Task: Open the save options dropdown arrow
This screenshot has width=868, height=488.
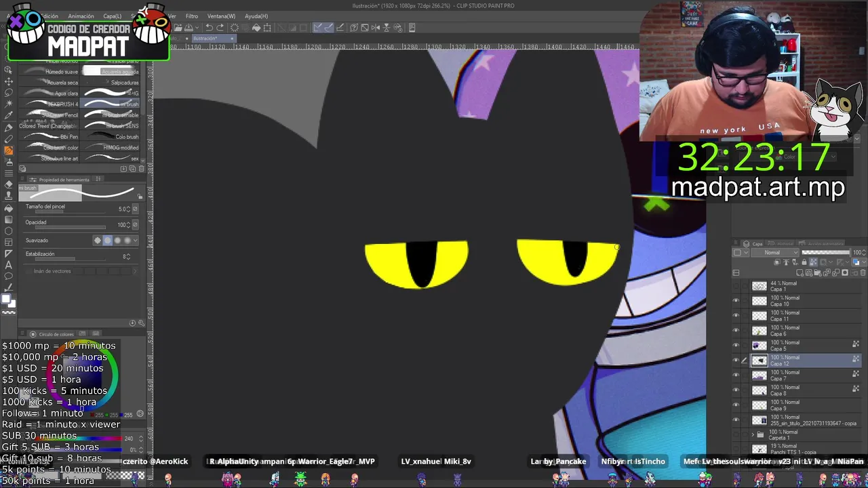Action: pos(197,28)
